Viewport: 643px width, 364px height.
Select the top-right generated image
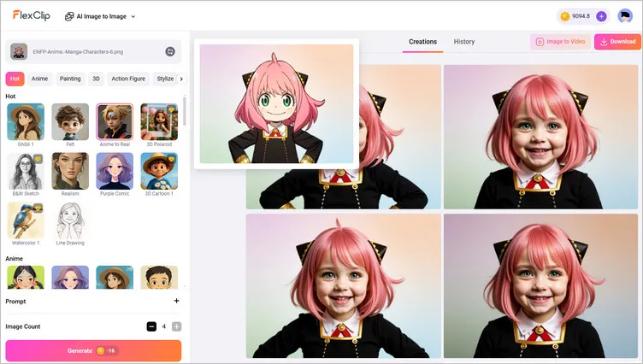tap(540, 137)
